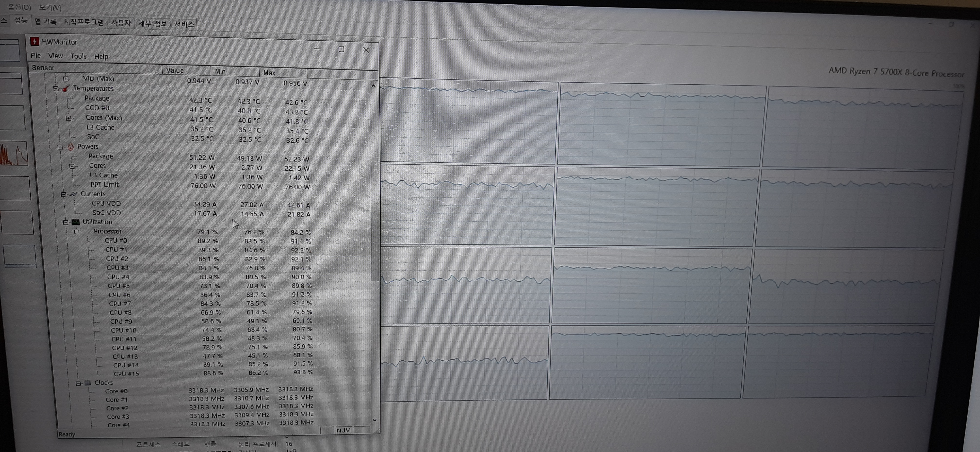Click the Value column header
Image resolution: width=980 pixels, height=452 pixels.
click(x=187, y=70)
